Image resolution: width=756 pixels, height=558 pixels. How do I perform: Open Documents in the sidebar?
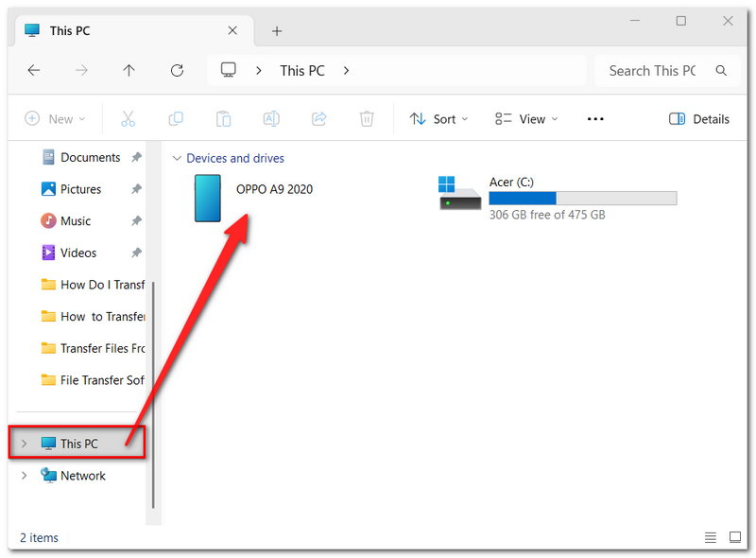[90, 157]
